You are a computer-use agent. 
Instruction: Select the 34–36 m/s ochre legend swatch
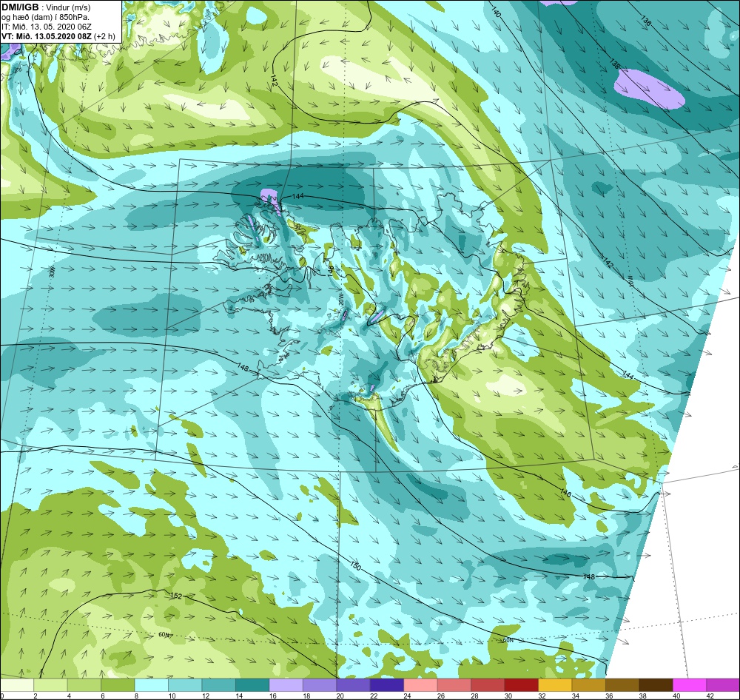coord(588,685)
